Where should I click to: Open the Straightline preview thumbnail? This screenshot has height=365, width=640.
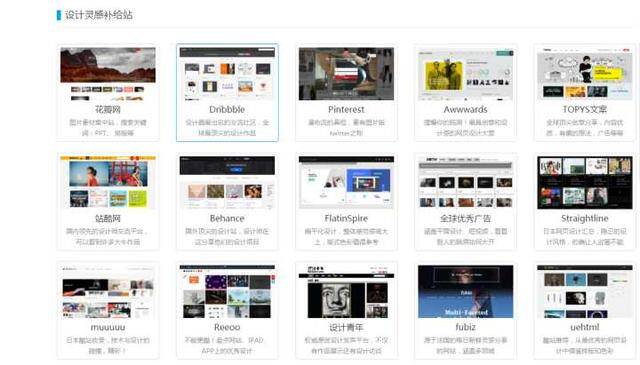pos(584,182)
